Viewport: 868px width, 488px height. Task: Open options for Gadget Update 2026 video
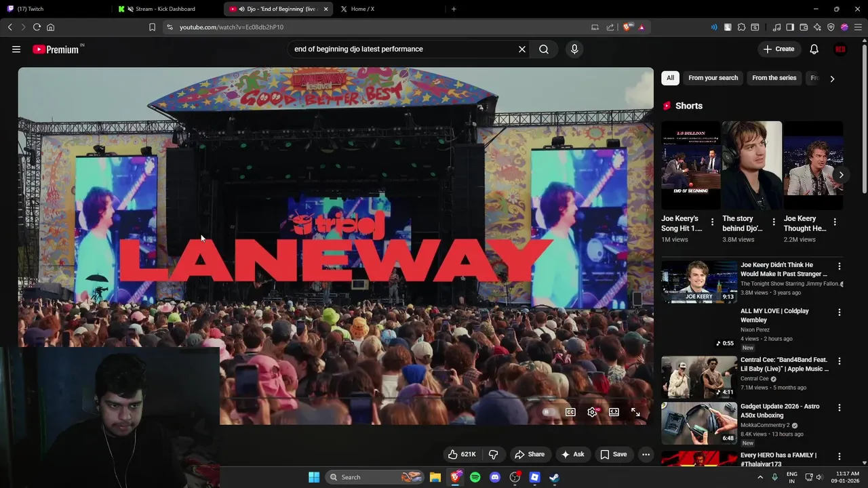[840, 408]
